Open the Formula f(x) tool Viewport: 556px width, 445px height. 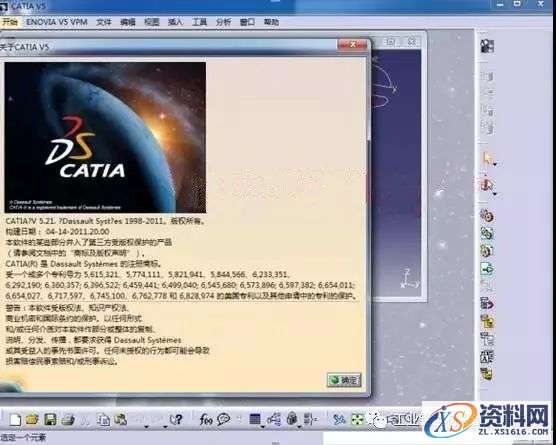(x=206, y=420)
